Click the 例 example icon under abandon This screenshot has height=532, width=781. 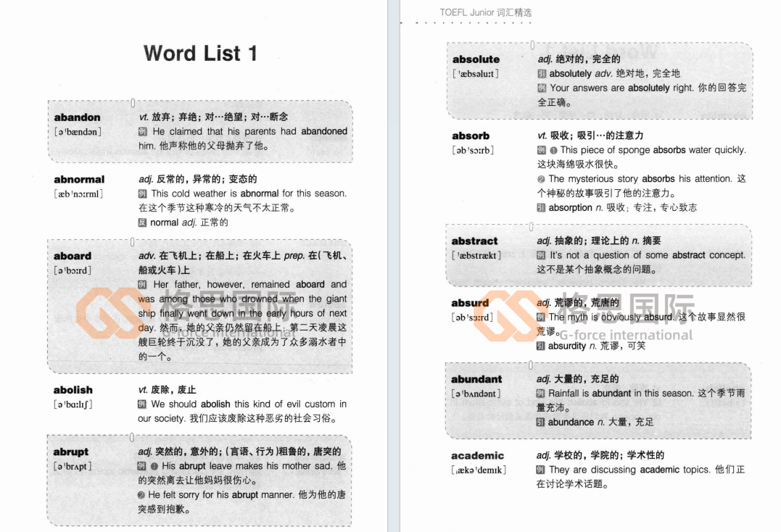[142, 131]
